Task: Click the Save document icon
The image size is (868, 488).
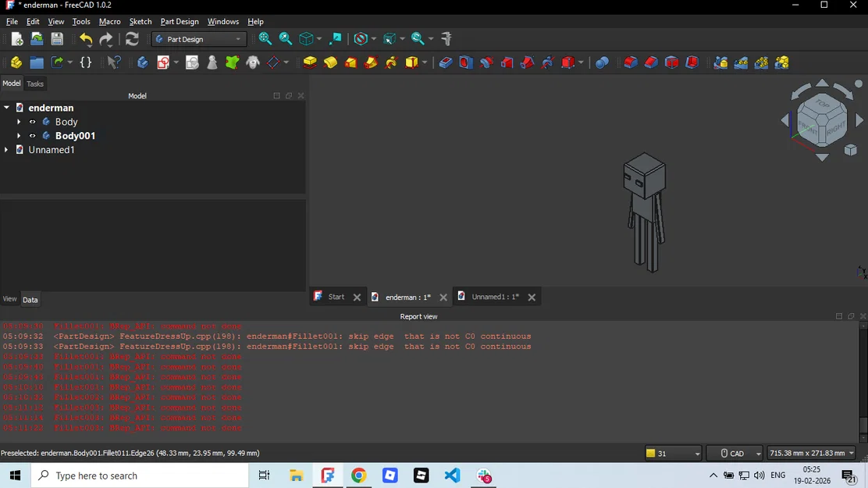Action: (57, 39)
